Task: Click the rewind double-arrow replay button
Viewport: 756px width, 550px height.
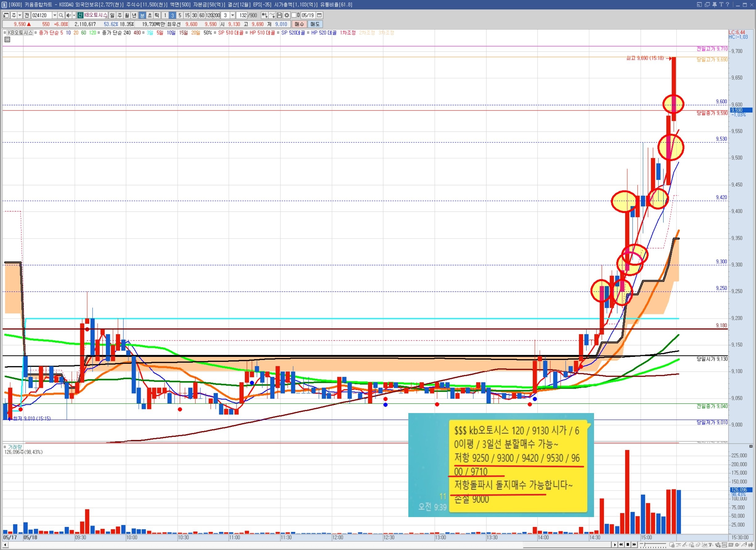Action: [x=621, y=544]
